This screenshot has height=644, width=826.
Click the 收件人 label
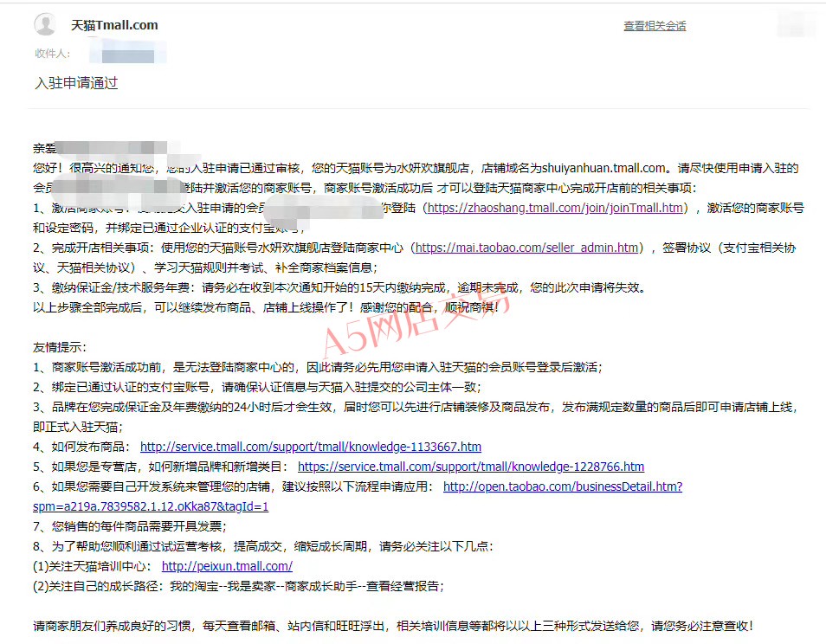point(52,54)
